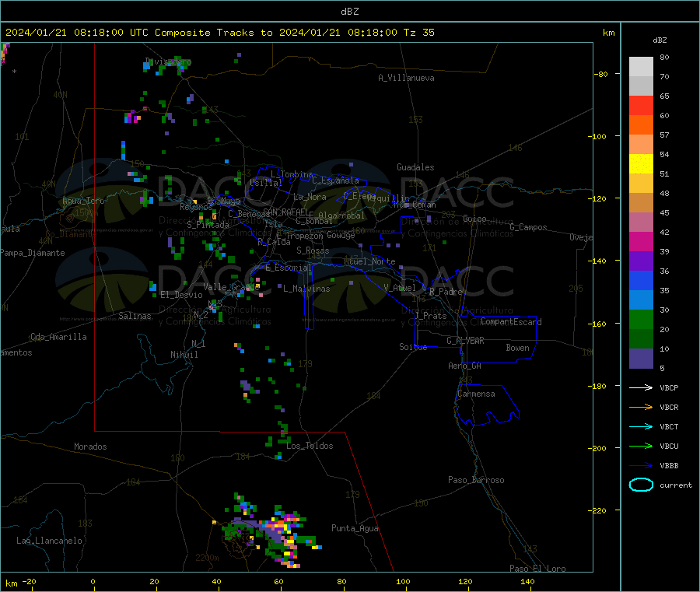This screenshot has width=700, height=592.
Task: Click the L_Malvinas location label
Action: click(x=306, y=289)
